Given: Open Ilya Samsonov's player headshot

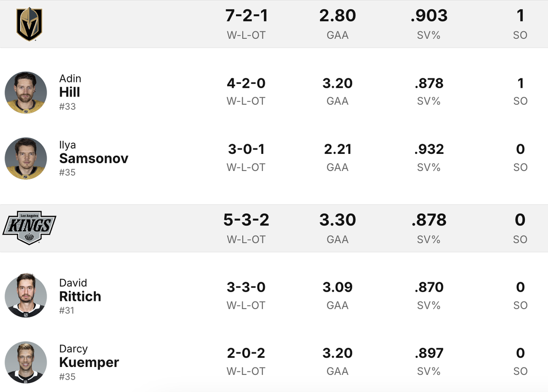Looking at the screenshot, I should (26, 158).
